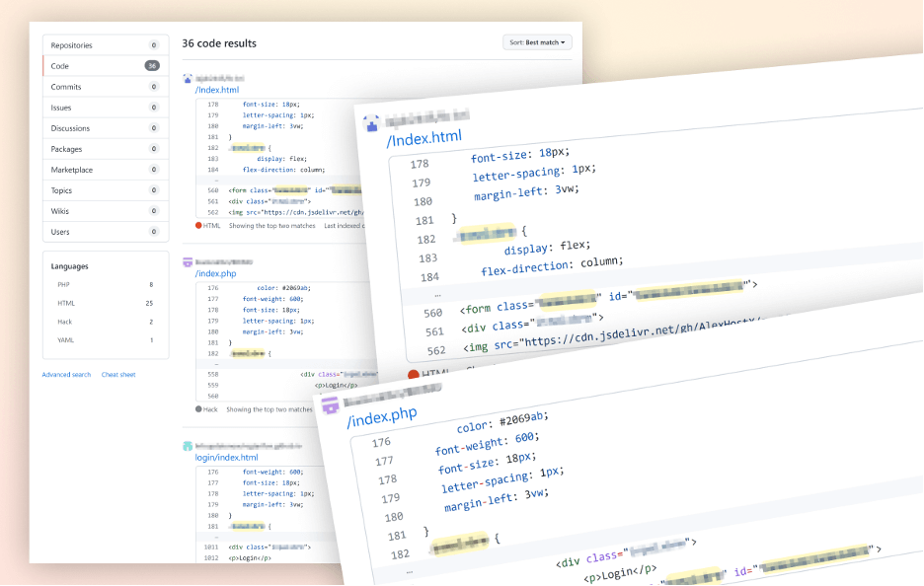Click the purple avatar in the enlarged /index.php card
The width and height of the screenshot is (924, 586).
331,404
